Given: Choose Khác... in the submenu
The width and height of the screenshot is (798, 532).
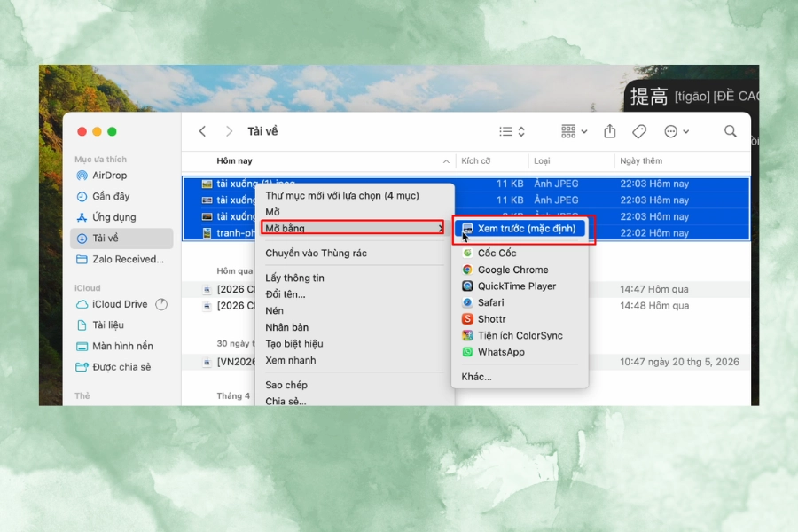Looking at the screenshot, I should [x=520, y=377].
